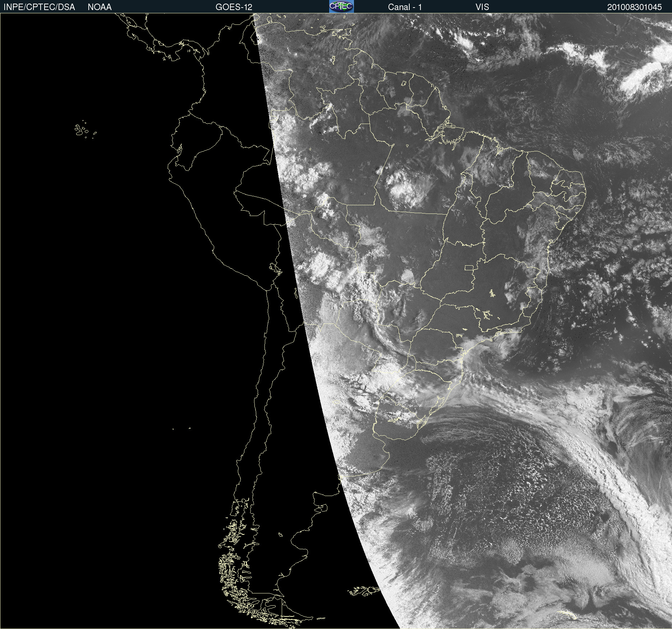Click the VIS channel label
This screenshot has height=629, width=672.
pyautogui.click(x=482, y=7)
